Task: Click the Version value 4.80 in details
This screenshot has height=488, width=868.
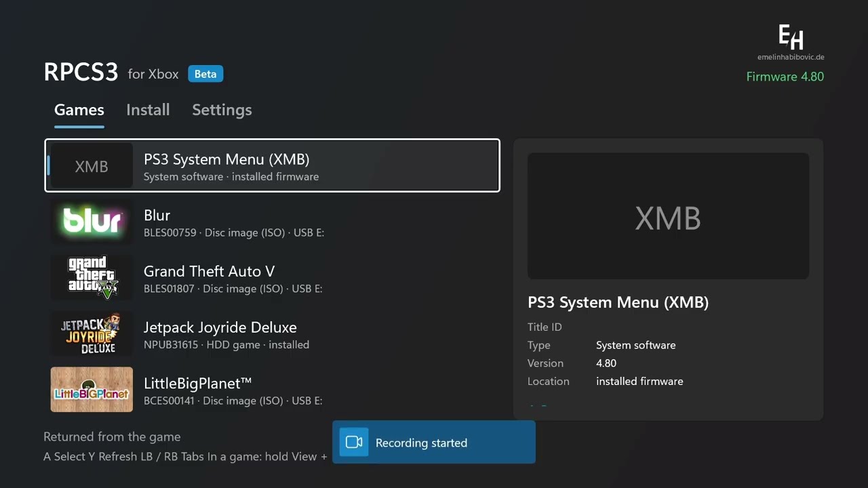Action: [606, 363]
